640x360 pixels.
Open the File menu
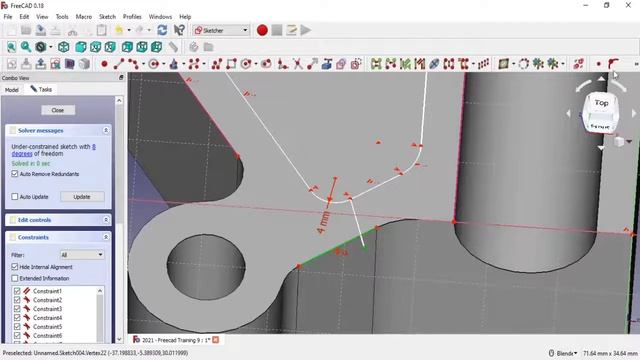[8, 17]
